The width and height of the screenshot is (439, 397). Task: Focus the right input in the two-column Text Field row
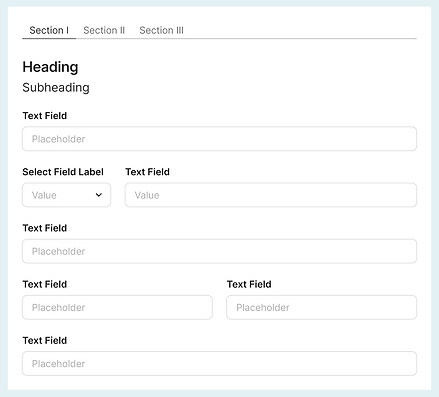322,307
